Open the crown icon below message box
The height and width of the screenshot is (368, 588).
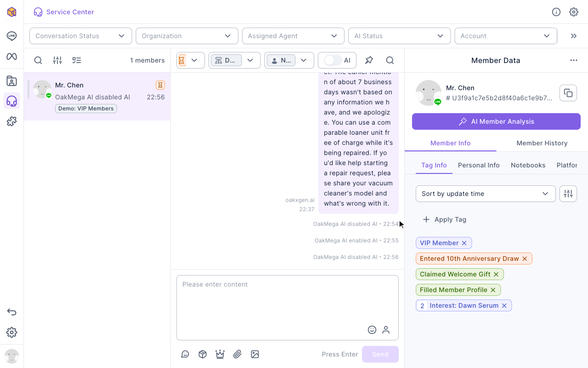220,354
